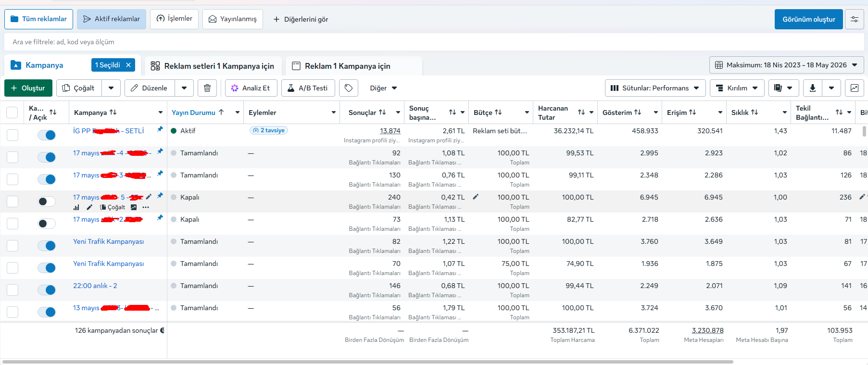Click the download export icon
Image resolution: width=868 pixels, height=365 pixels.
pyautogui.click(x=813, y=88)
